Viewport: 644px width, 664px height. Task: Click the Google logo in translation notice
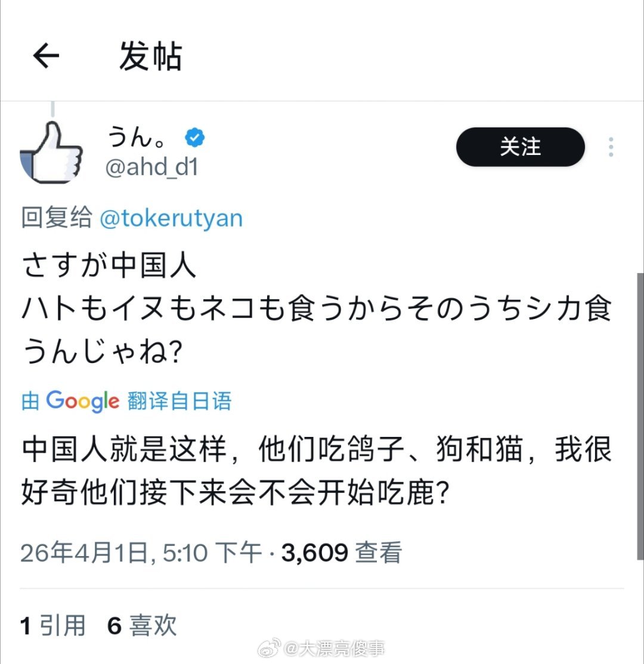point(83,401)
